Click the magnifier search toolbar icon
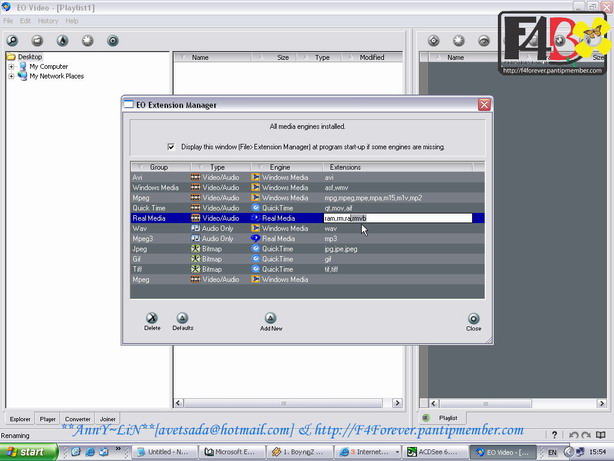The image size is (614, 461). 12,40
